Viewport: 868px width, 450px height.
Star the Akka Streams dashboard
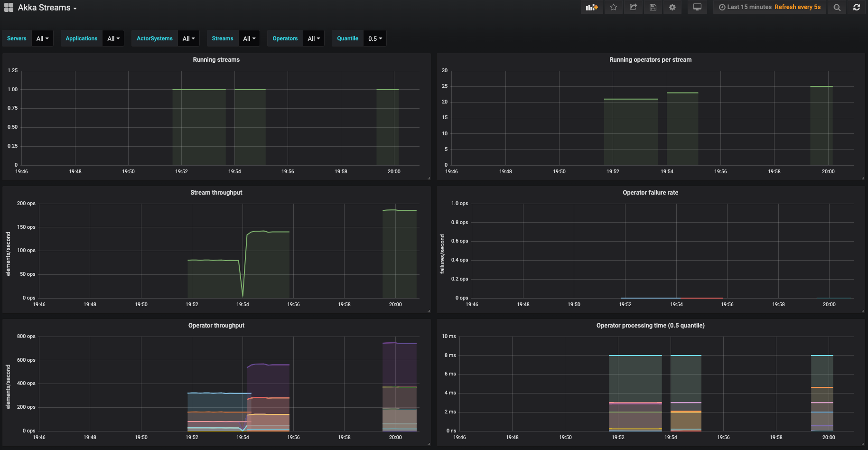[x=614, y=7]
